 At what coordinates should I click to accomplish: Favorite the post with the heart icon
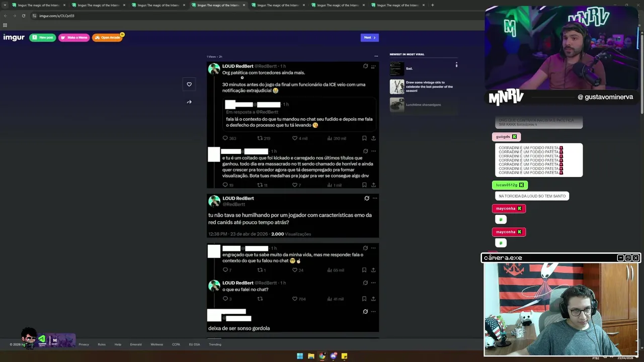(x=189, y=84)
